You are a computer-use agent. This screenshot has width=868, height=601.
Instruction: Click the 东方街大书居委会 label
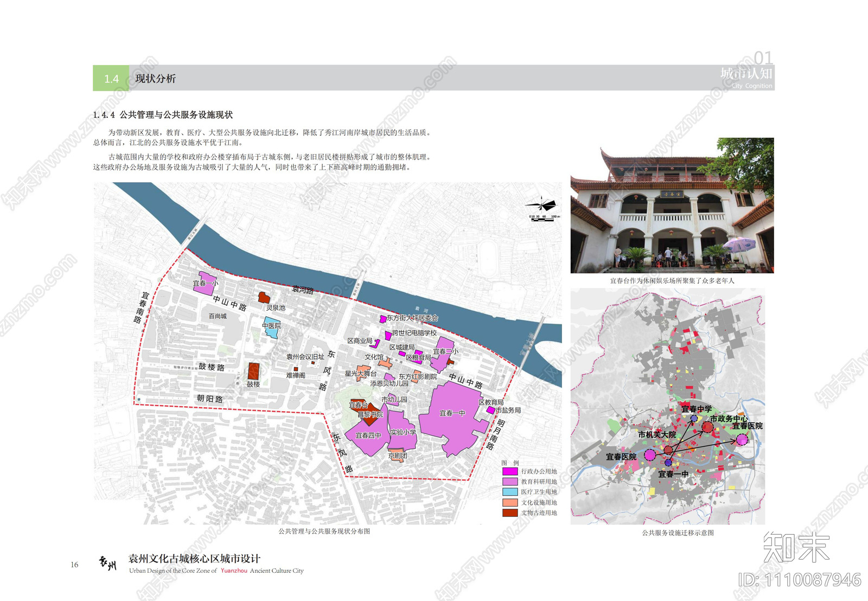412,318
